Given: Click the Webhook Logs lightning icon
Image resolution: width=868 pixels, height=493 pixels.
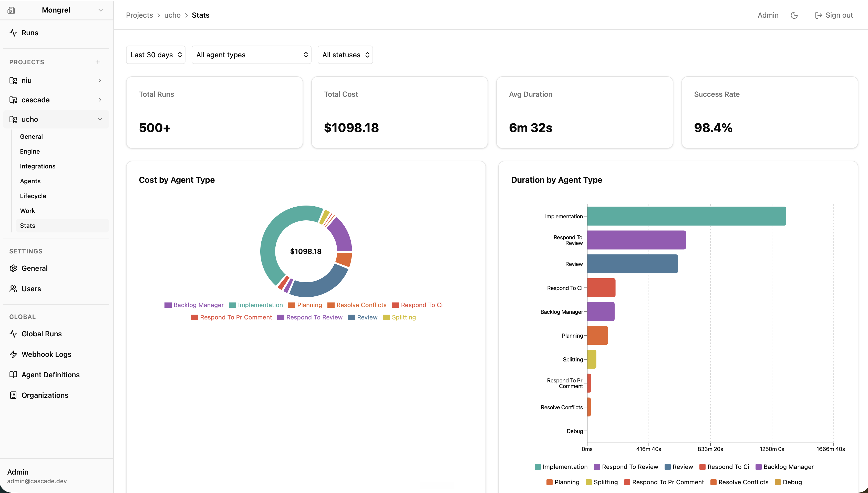Looking at the screenshot, I should [x=13, y=354].
